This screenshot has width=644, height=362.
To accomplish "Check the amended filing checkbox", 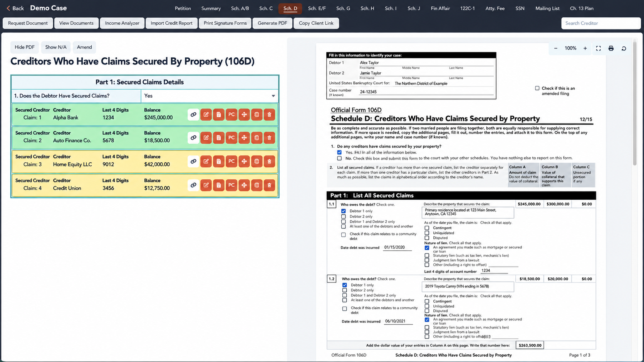I will pyautogui.click(x=537, y=88).
